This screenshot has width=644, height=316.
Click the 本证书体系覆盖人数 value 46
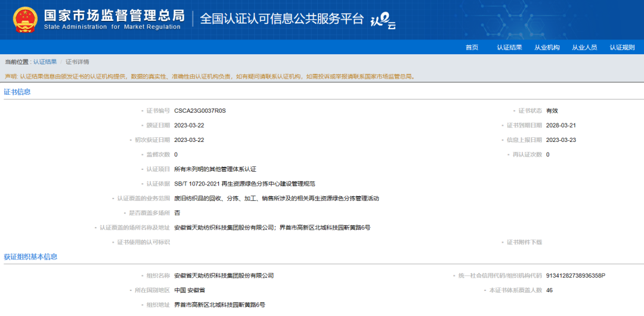coord(550,290)
